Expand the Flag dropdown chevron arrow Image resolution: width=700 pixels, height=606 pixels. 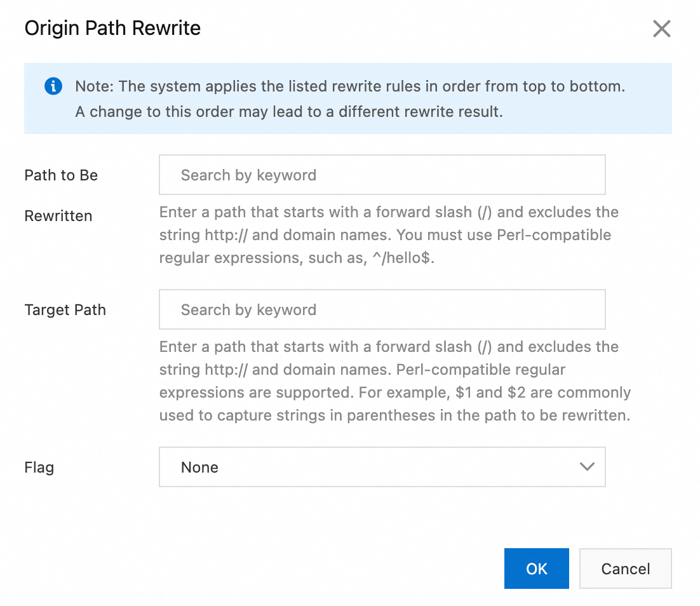587,467
